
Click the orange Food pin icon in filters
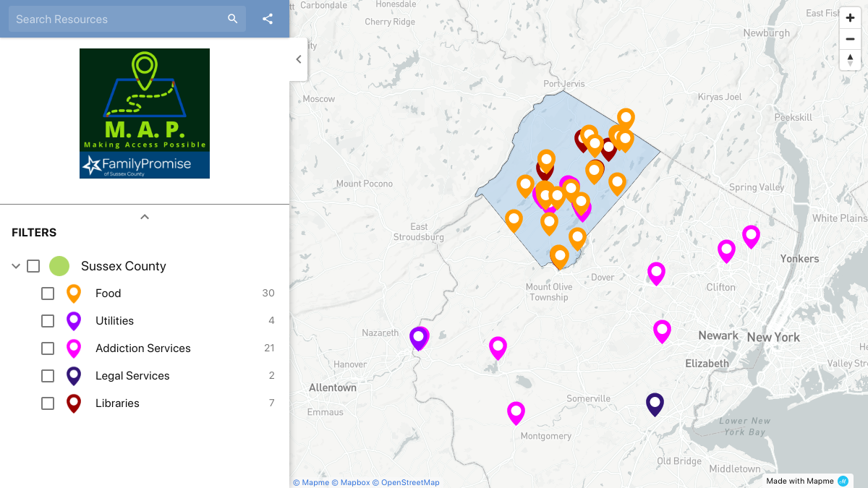[x=74, y=294]
